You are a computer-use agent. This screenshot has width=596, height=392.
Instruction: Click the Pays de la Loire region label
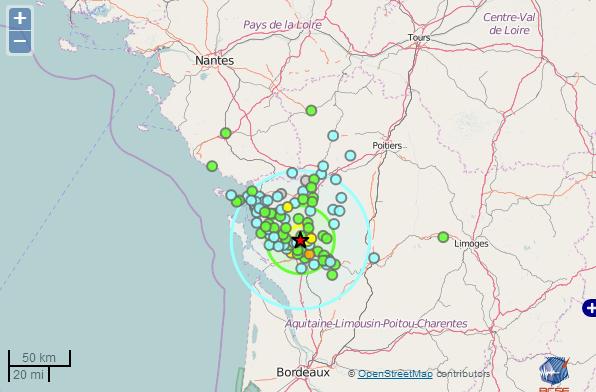pos(282,25)
